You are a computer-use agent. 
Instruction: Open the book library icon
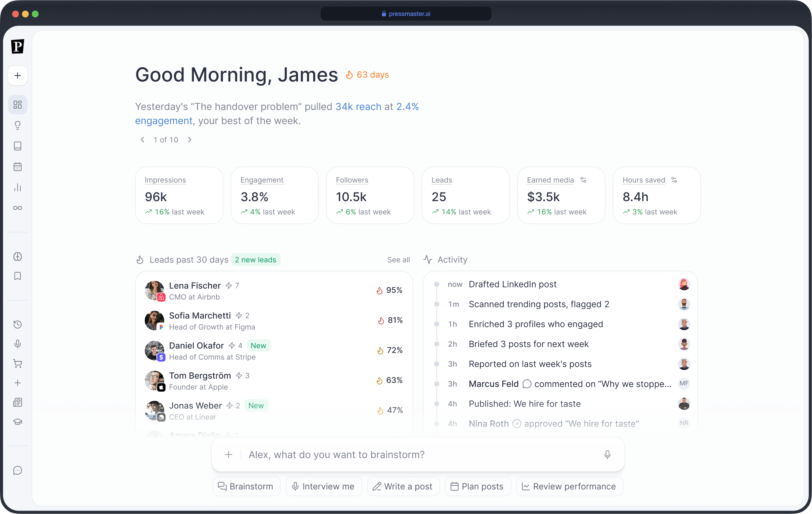pyautogui.click(x=18, y=146)
